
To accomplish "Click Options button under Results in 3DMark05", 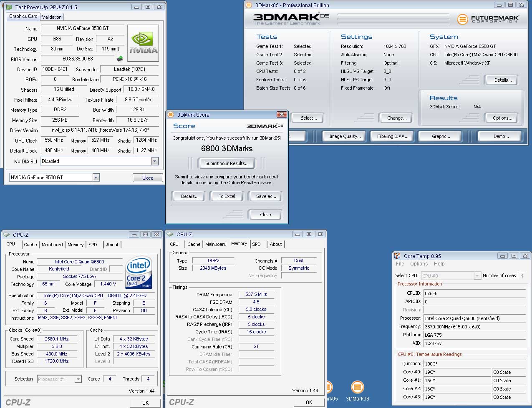I will pos(502,118).
